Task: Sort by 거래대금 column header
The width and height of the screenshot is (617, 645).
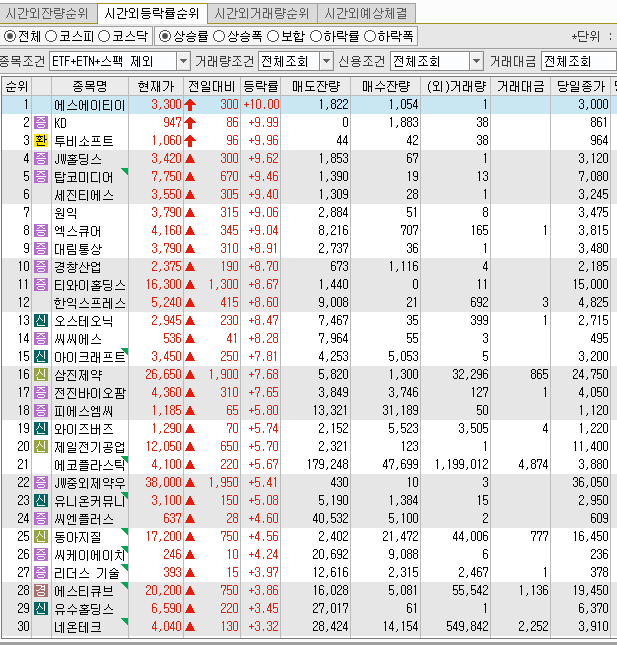Action: pyautogui.click(x=521, y=86)
